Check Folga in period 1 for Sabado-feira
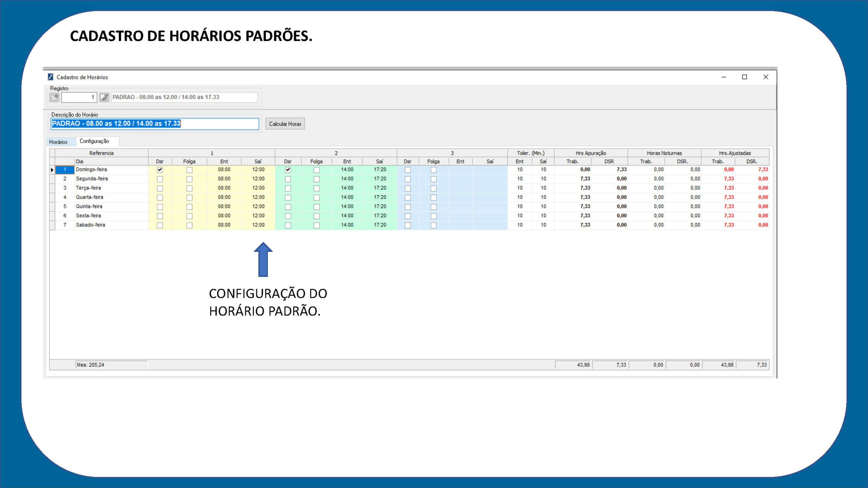 (x=190, y=225)
